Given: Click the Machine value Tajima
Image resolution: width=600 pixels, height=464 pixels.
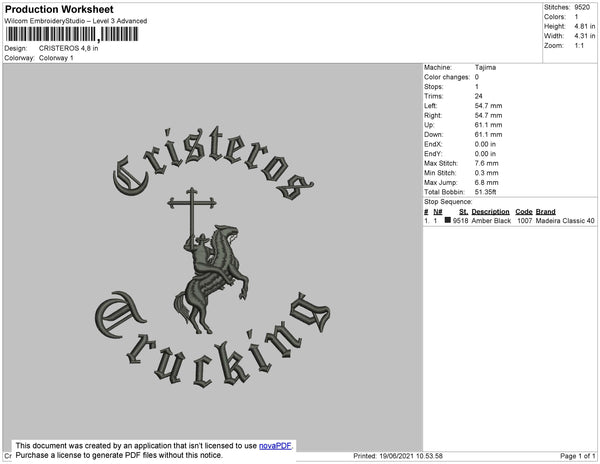Looking at the screenshot, I should tap(485, 67).
